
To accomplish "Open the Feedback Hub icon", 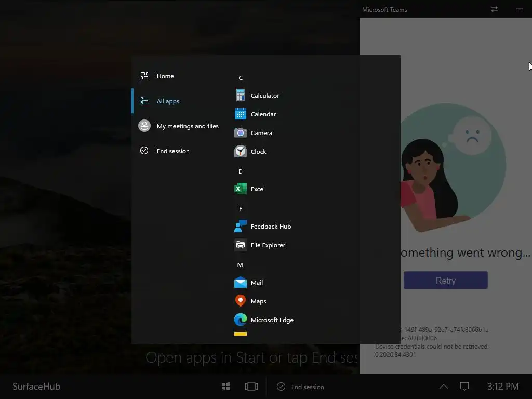I will [x=240, y=226].
